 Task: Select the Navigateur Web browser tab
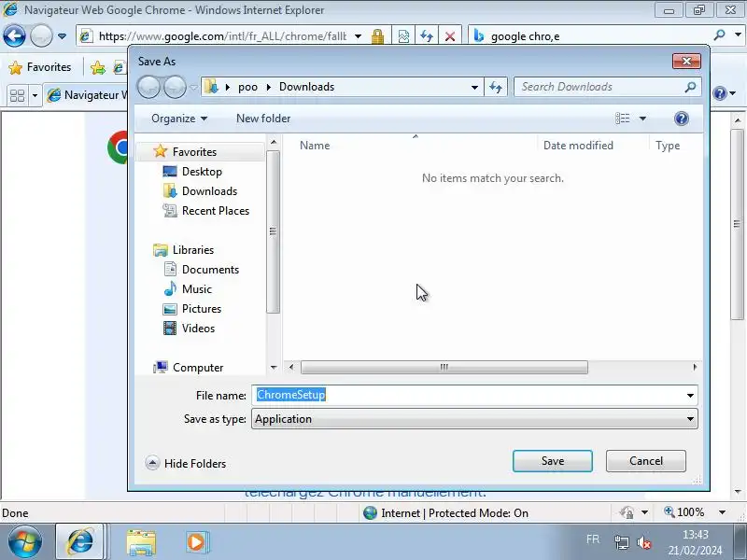click(87, 95)
